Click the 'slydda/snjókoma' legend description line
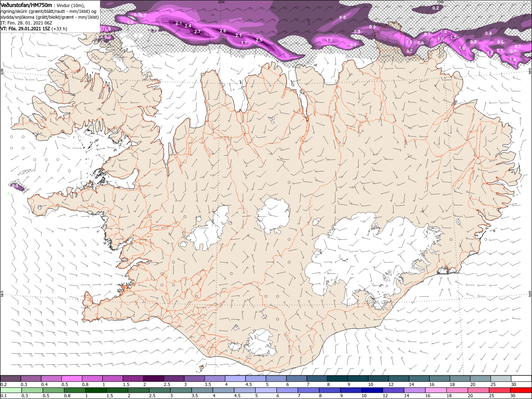Image resolution: width=532 pixels, height=399 pixels. 49,17
